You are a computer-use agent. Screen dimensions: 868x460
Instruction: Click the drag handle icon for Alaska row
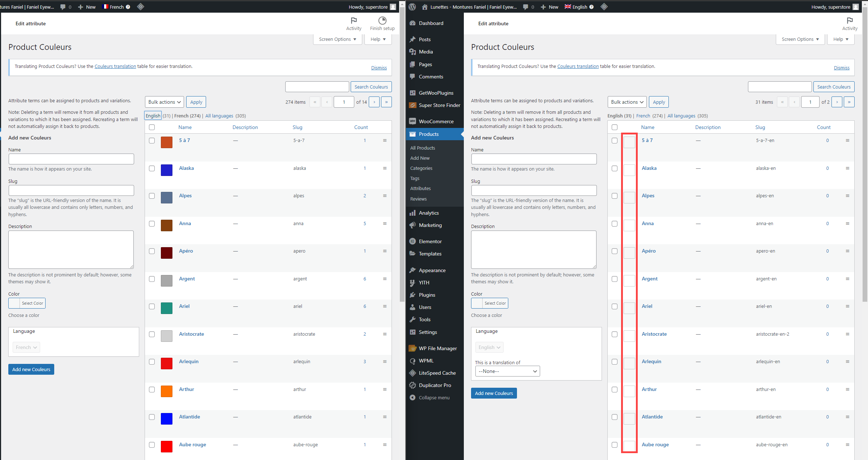coord(385,168)
